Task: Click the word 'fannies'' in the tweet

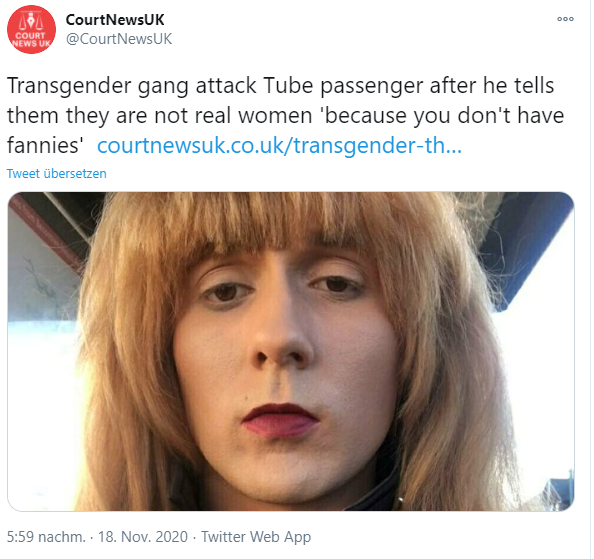Action: 45,145
